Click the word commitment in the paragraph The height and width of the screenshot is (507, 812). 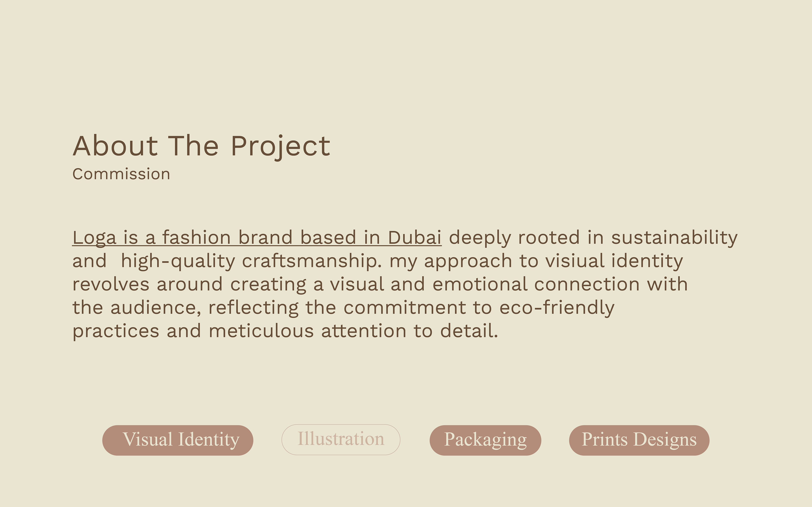point(405,308)
